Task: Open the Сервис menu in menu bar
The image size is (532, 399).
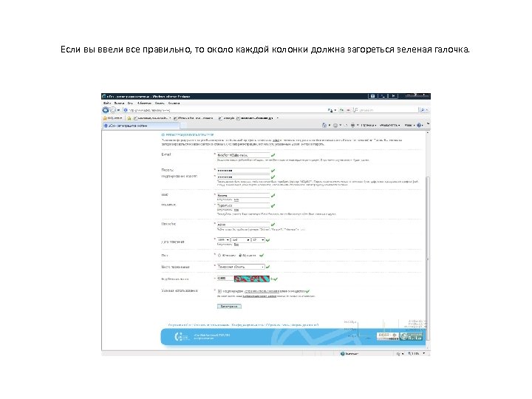Action: pyautogui.click(x=160, y=103)
